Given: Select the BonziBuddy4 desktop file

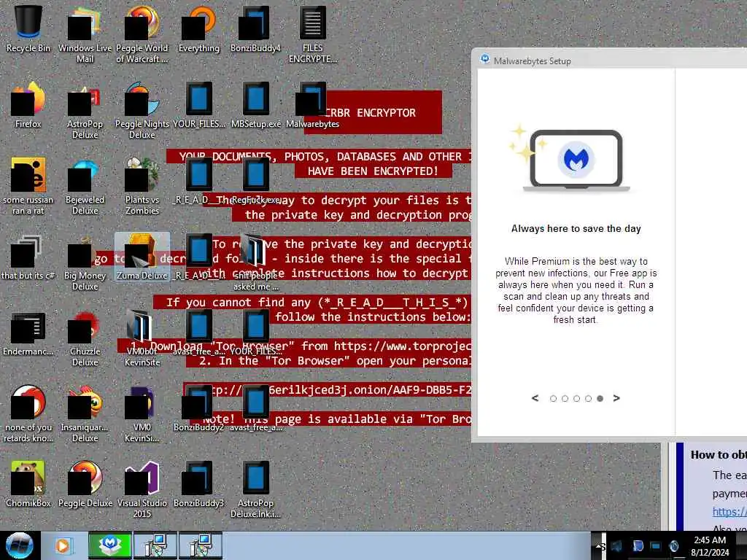Looking at the screenshot, I should pos(255,29).
